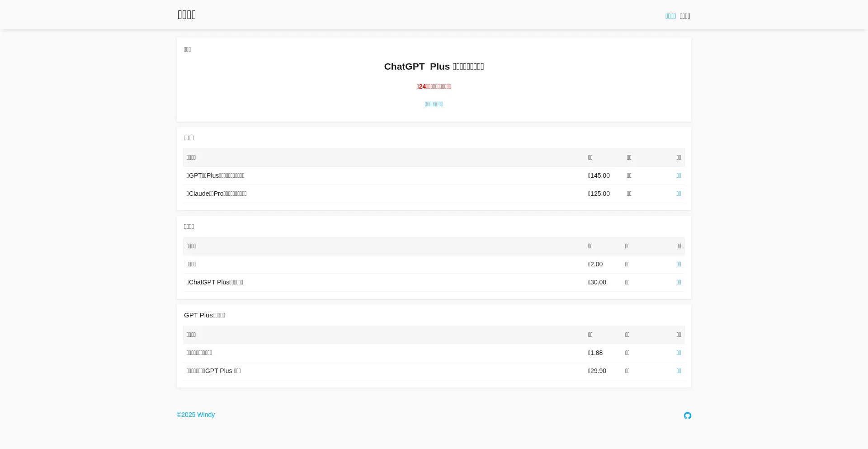Click the buy link in the 2.00 row
868x449 pixels.
(x=679, y=264)
